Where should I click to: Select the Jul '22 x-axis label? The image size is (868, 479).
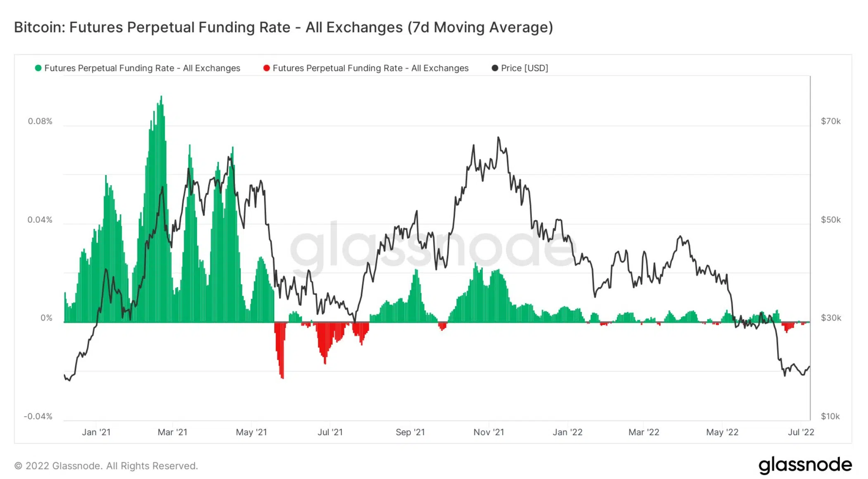point(801,432)
